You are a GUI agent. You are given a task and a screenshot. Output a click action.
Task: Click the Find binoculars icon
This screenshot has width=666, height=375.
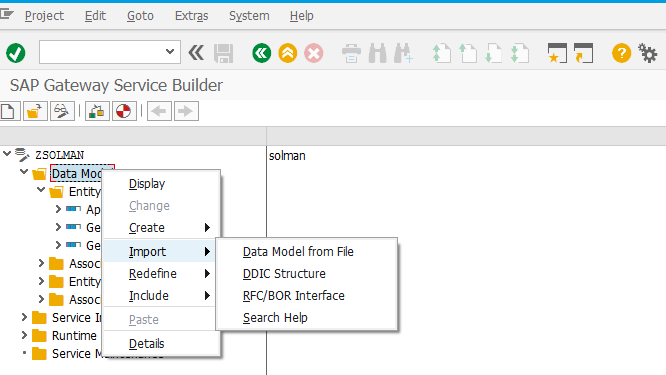tap(377, 54)
